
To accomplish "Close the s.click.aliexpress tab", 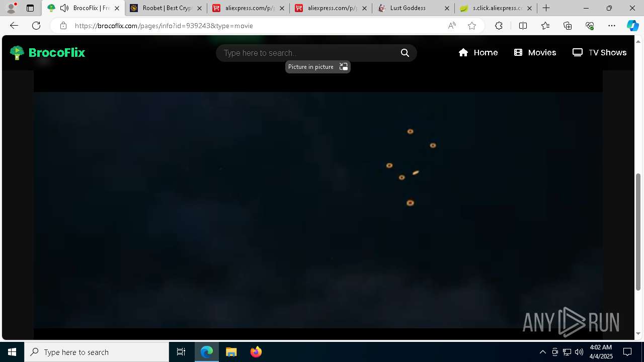I will 529,8.
